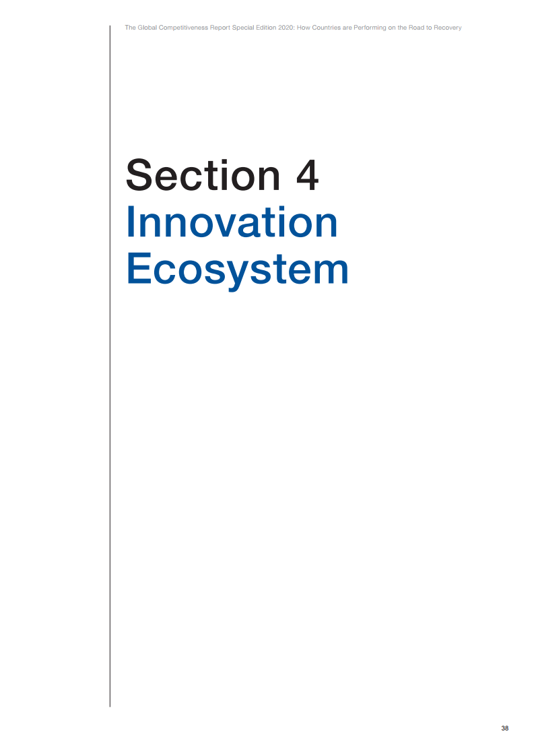Click the word "Global" in the page header
The image size is (534, 756).
[146, 28]
